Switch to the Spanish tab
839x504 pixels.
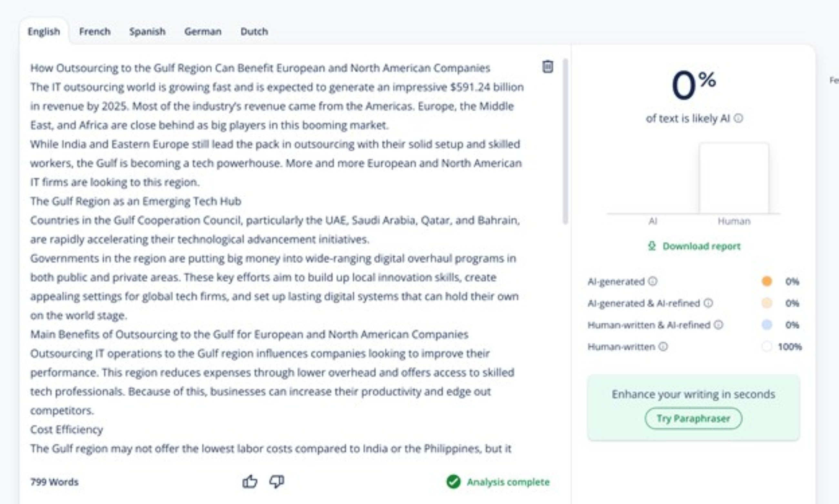point(147,31)
